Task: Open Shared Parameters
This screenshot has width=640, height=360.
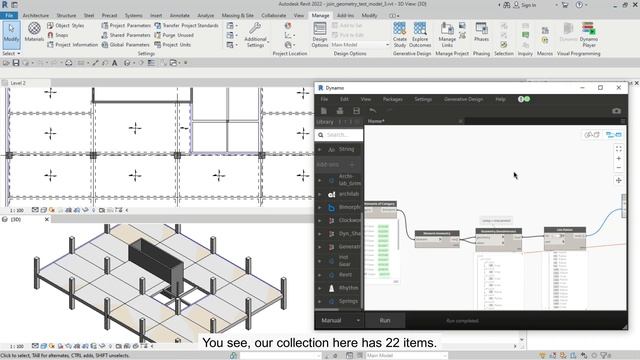Action: [x=126, y=35]
